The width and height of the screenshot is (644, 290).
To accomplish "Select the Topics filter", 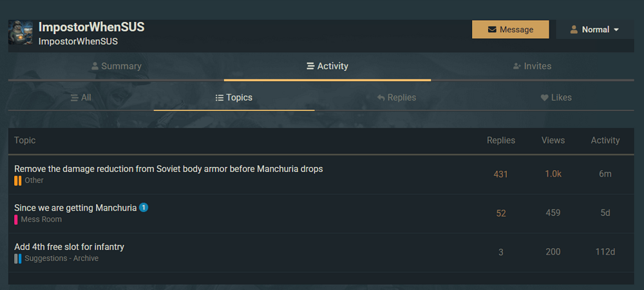I will pos(234,98).
